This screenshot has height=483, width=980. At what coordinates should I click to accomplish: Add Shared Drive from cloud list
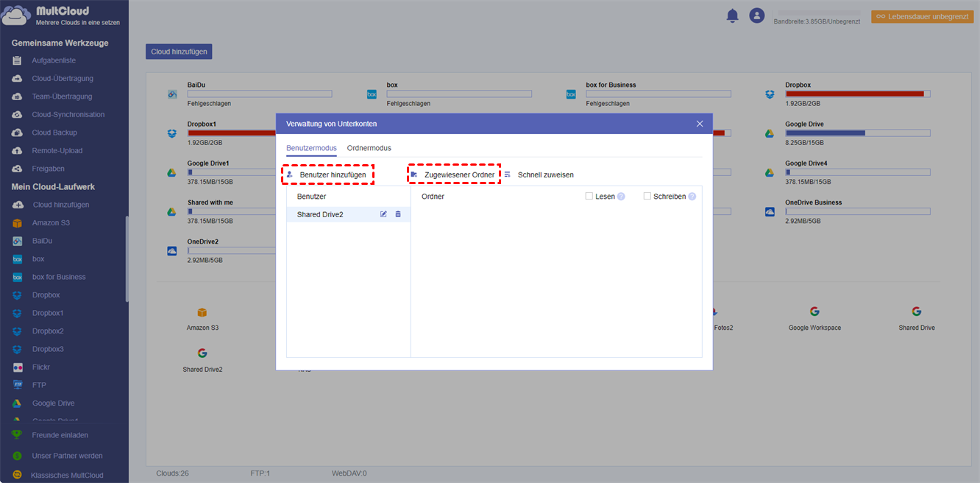point(917,318)
